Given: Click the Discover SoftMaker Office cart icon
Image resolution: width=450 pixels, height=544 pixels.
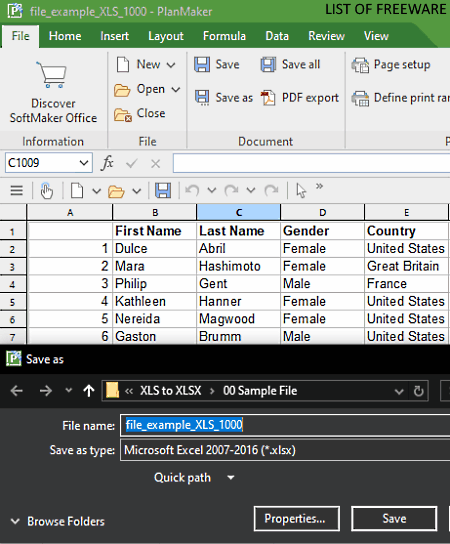Looking at the screenshot, I should pyautogui.click(x=52, y=75).
